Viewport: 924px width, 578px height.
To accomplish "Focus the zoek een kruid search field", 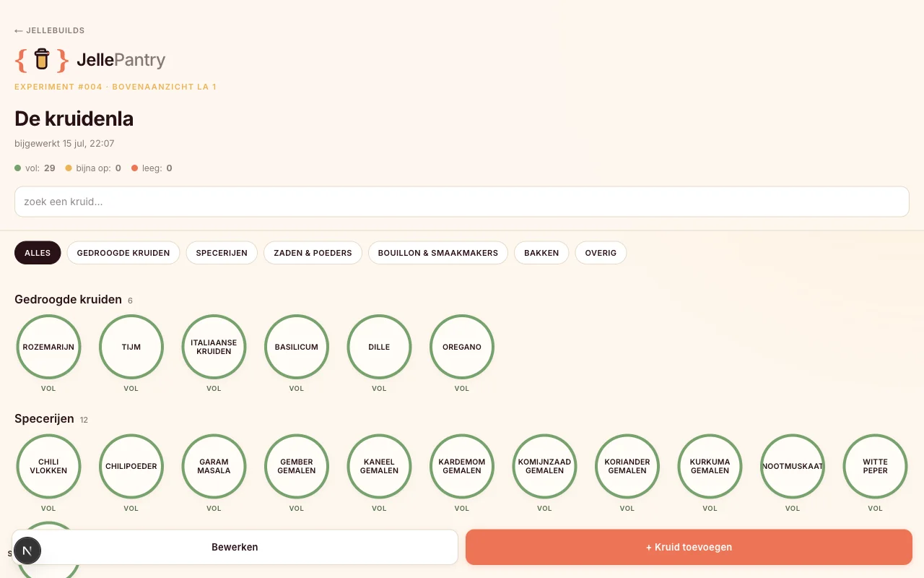I will [462, 202].
